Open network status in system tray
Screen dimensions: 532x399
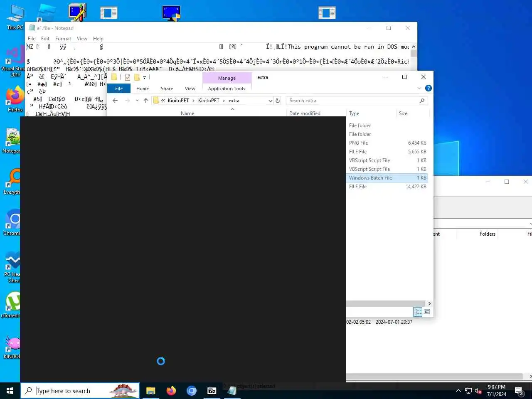click(x=468, y=391)
